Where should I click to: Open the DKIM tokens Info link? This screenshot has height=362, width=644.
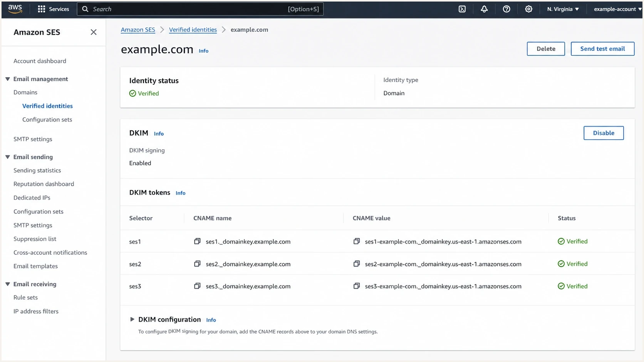click(x=180, y=193)
